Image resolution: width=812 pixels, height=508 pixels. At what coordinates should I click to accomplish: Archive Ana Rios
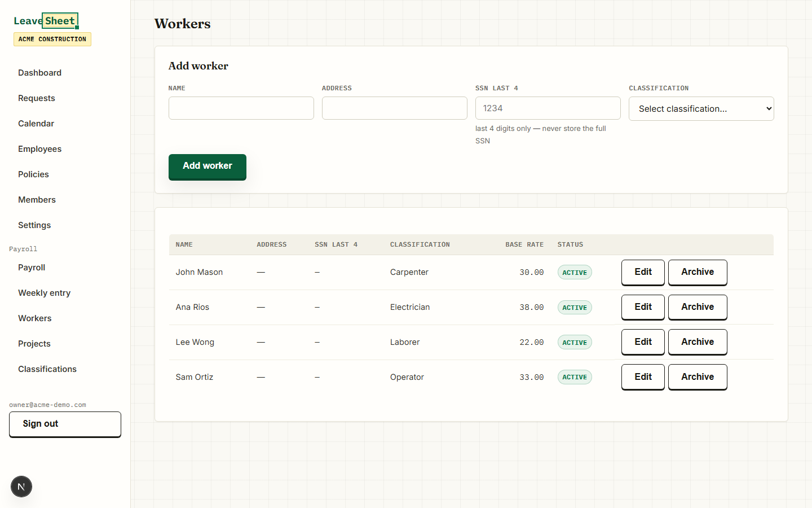[698, 308]
